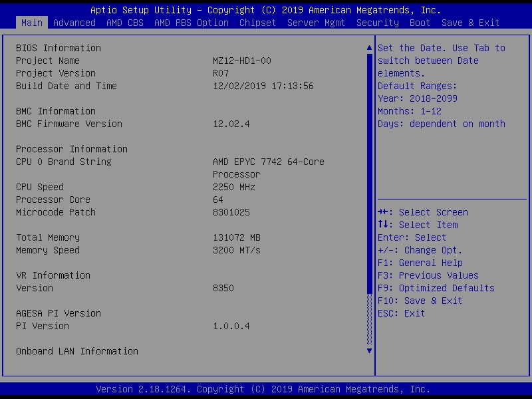Click the Year: 2018-2099 help text
Viewport: 532px width, 399px height.
click(418, 98)
